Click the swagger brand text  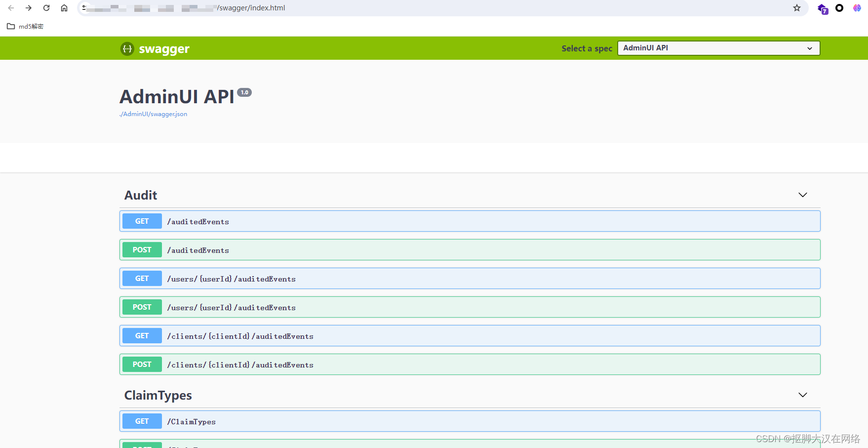[x=164, y=49]
